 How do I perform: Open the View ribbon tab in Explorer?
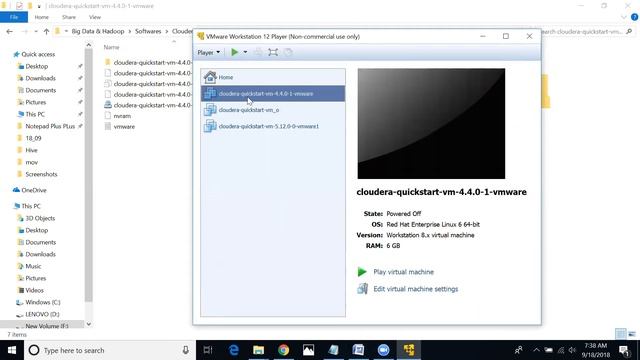click(x=95, y=17)
